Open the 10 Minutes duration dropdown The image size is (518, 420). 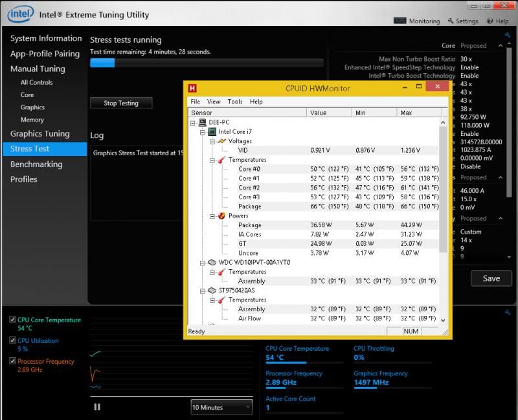[221, 408]
